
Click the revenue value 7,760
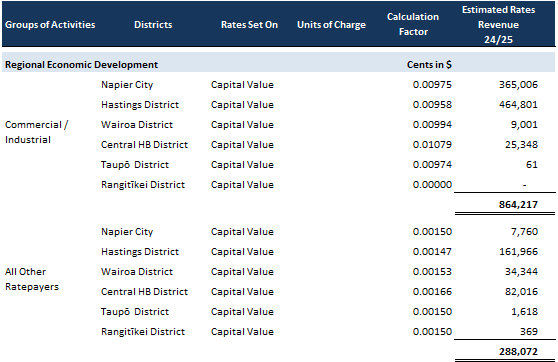click(524, 232)
